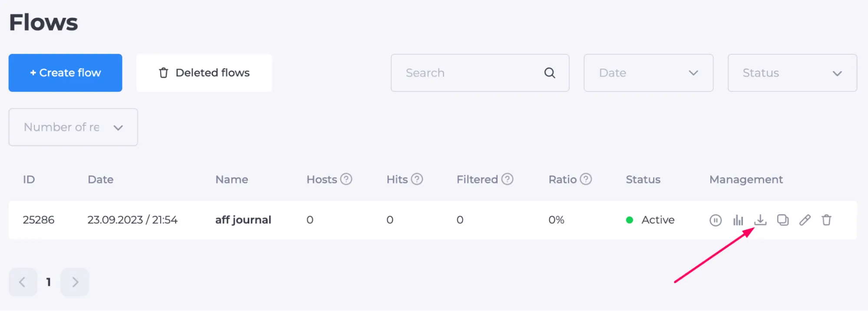This screenshot has height=311, width=868.
Task: Open statistics chart for aff journal flow
Action: [738, 220]
